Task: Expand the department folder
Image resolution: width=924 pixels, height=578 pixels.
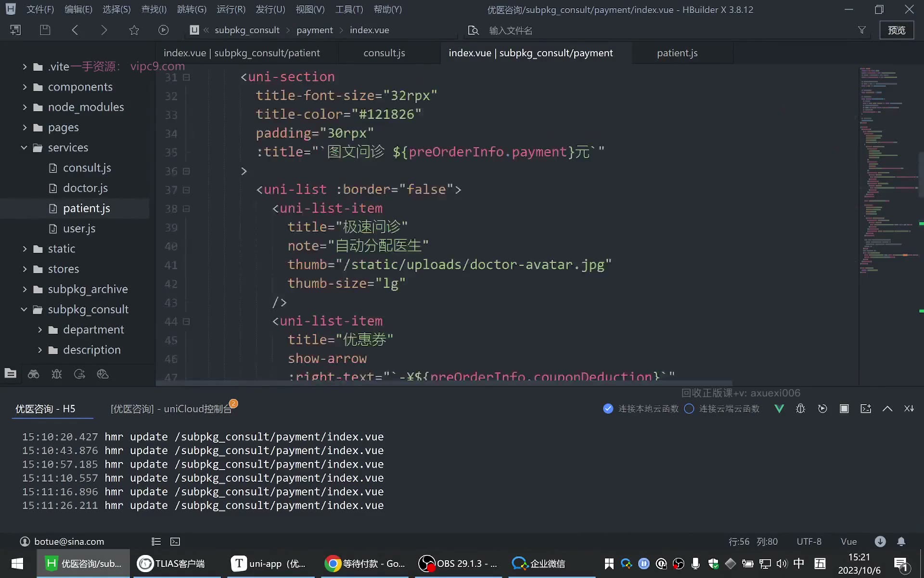Action: [40, 329]
